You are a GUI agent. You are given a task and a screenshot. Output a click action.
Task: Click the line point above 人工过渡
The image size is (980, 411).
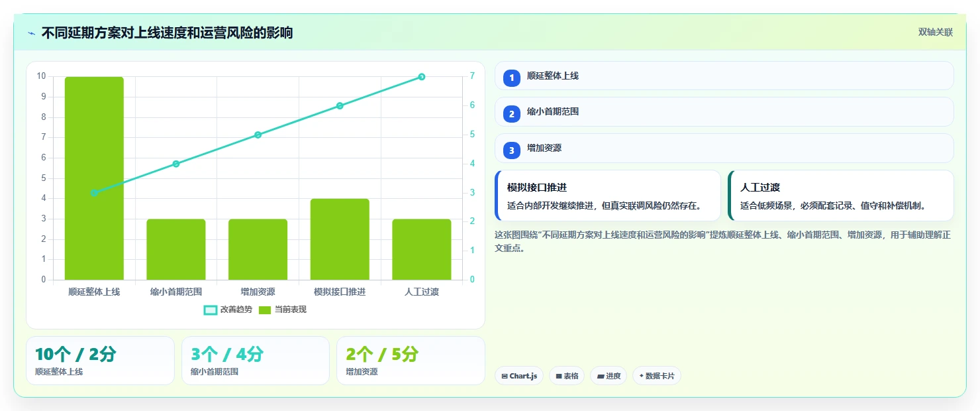tap(422, 77)
